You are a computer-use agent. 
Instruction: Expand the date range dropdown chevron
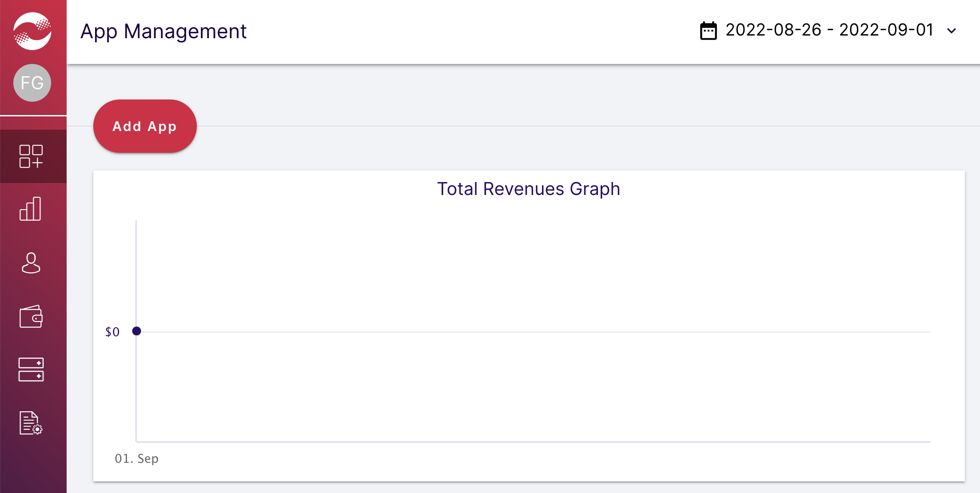click(x=952, y=31)
